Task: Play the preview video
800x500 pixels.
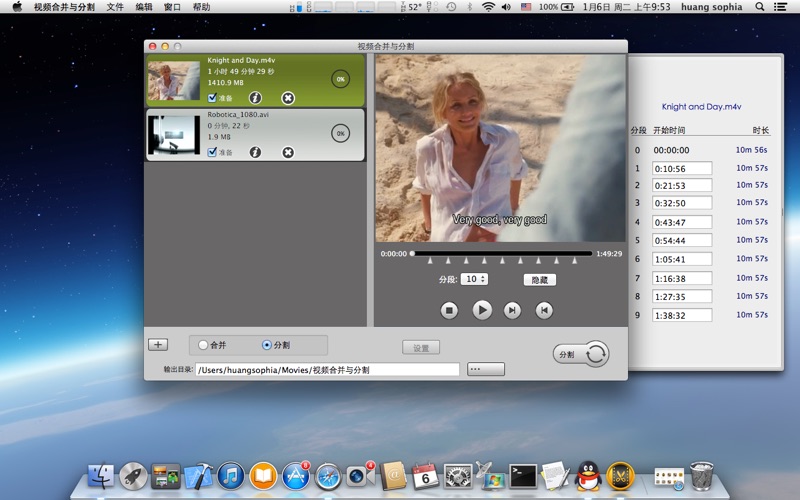Action: [x=482, y=310]
